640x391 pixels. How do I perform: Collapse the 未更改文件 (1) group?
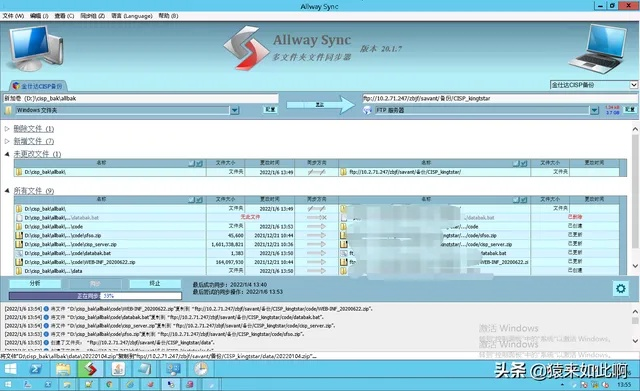point(7,154)
